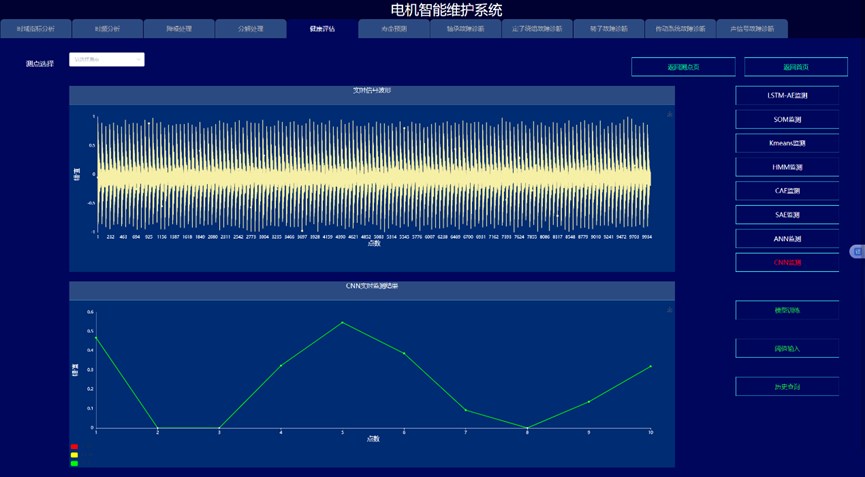Image resolution: width=865 pixels, height=477 pixels.
Task: Switch to the 时域指标分析 tab
Action: [36, 29]
